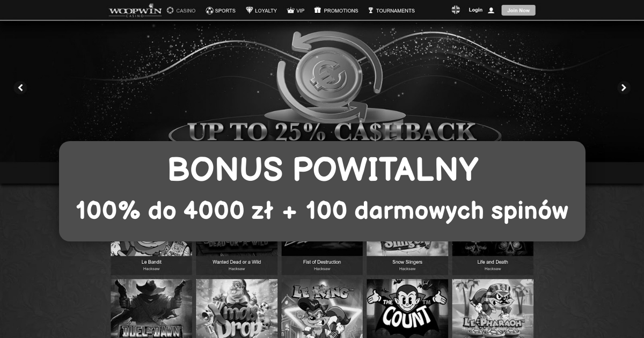Click the soccer ball Sports icon

209,10
